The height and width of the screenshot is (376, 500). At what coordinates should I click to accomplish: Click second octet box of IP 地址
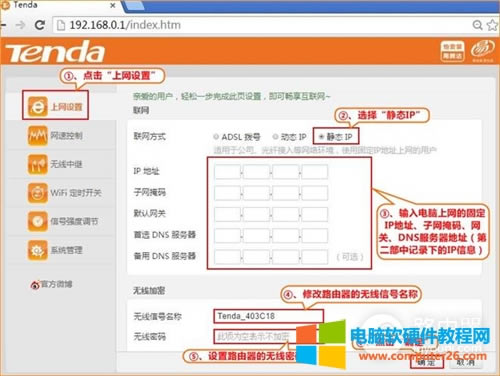pyautogui.click(x=256, y=172)
